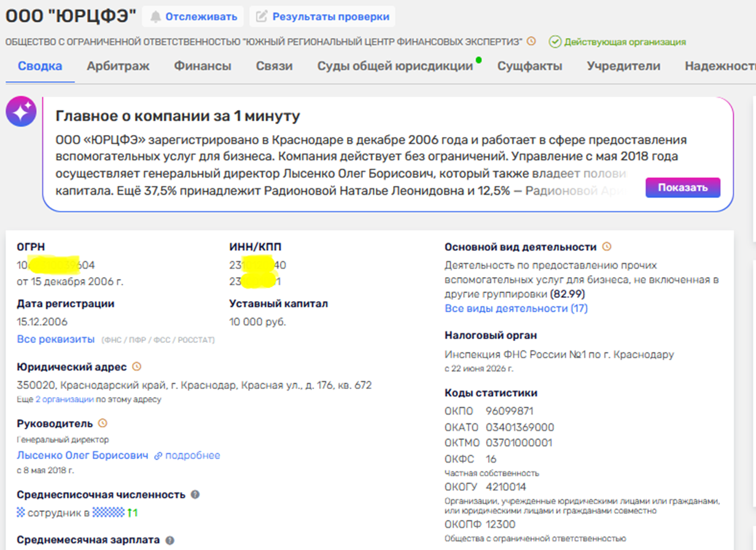The height and width of the screenshot is (550, 756).
Task: Click the clock icon next to Руководитель
Action: pyautogui.click(x=103, y=423)
